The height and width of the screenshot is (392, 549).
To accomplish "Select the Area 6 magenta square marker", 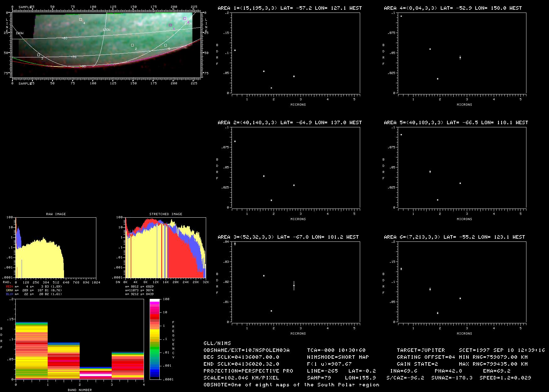I will [185, 19].
